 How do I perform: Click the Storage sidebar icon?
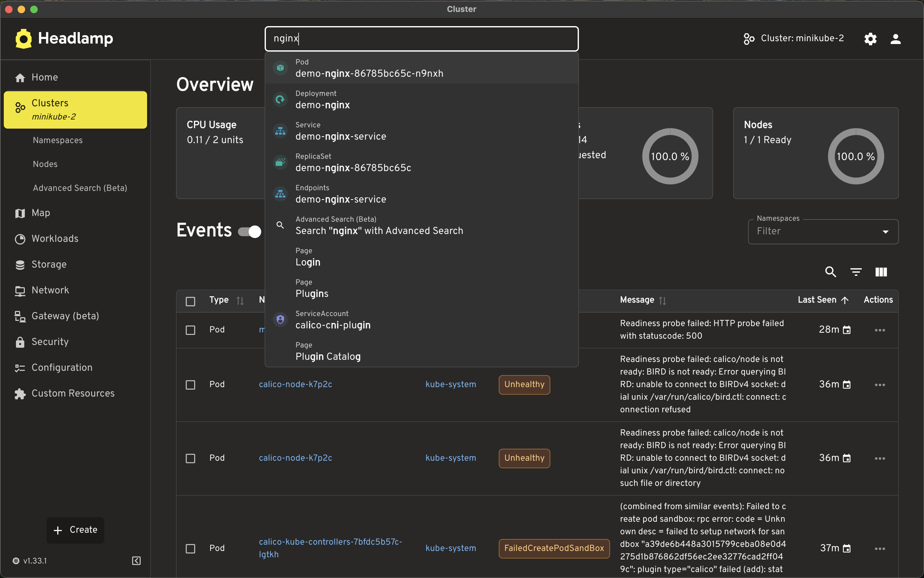pyautogui.click(x=20, y=264)
